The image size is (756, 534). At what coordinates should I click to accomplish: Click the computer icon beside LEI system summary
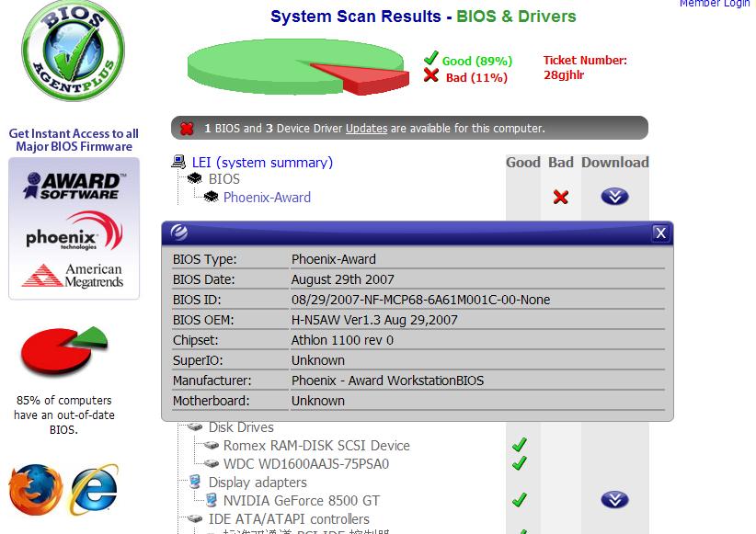[178, 162]
